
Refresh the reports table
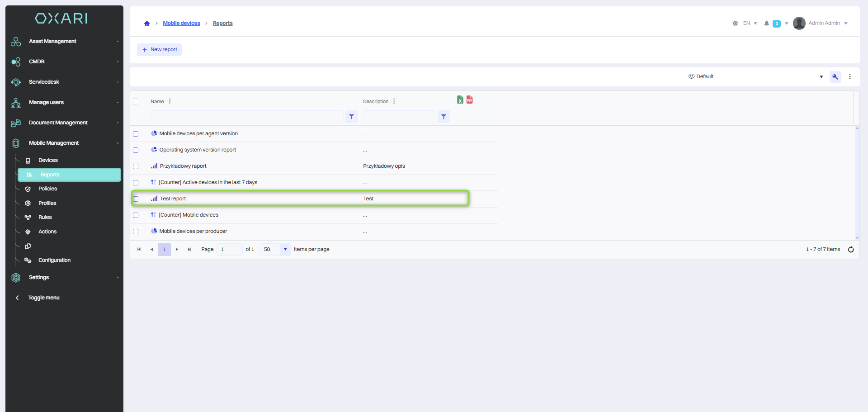pos(850,250)
